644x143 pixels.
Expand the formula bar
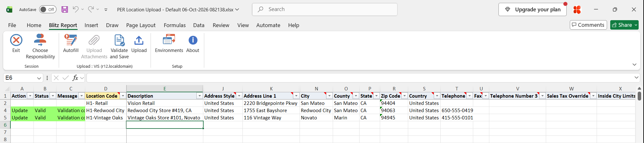(x=636, y=77)
